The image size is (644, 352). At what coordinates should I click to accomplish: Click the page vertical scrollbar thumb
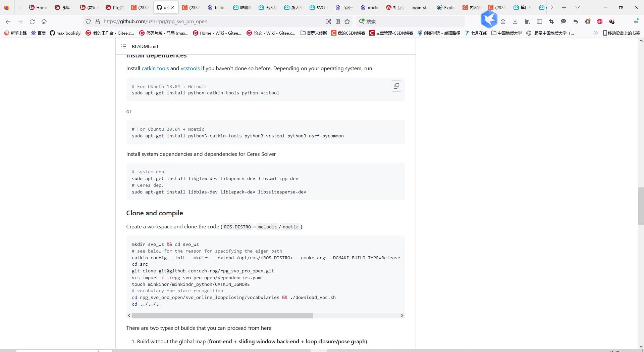pos(641,206)
